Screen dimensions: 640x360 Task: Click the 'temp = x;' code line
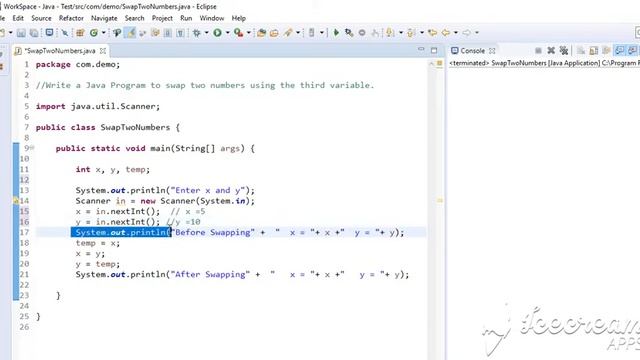click(x=98, y=243)
